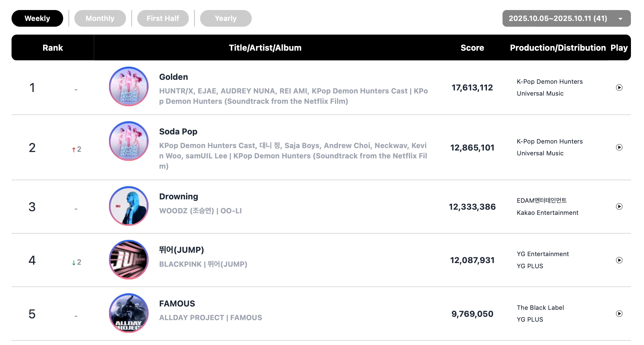Screen dimensions: 644x345
Task: Select the Weekly chart tab
Action: click(37, 19)
